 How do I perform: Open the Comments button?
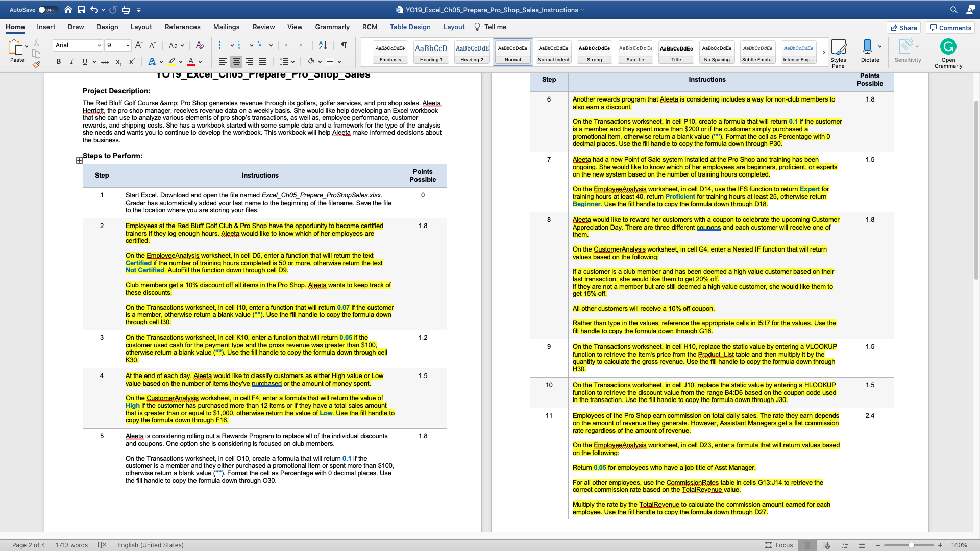click(x=950, y=28)
